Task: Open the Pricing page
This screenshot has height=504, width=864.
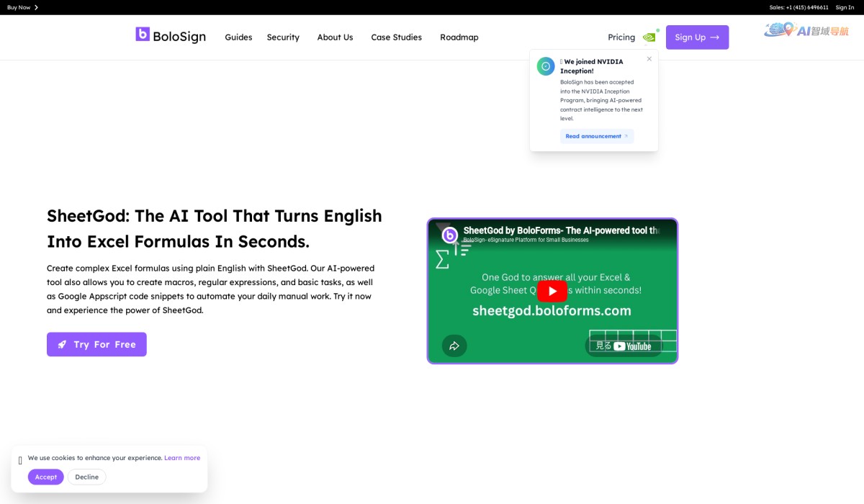Action: [621, 37]
